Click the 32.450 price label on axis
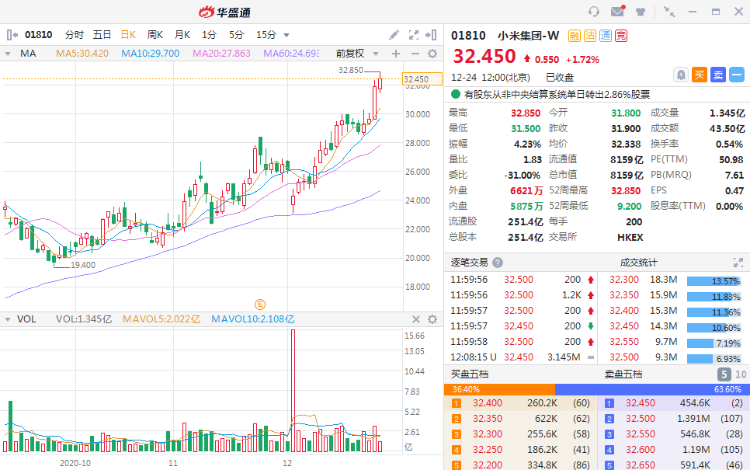Screen dimensions: 750x470 (x=422, y=79)
